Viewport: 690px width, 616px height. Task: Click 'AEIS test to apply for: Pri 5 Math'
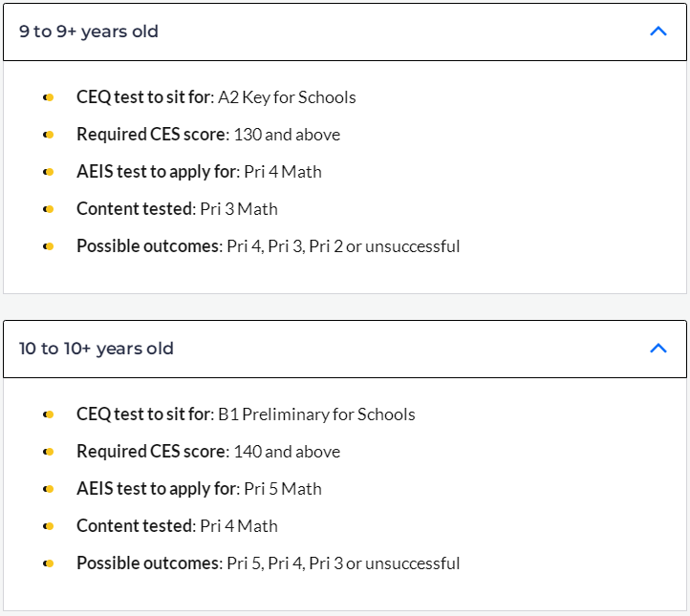coord(199,489)
